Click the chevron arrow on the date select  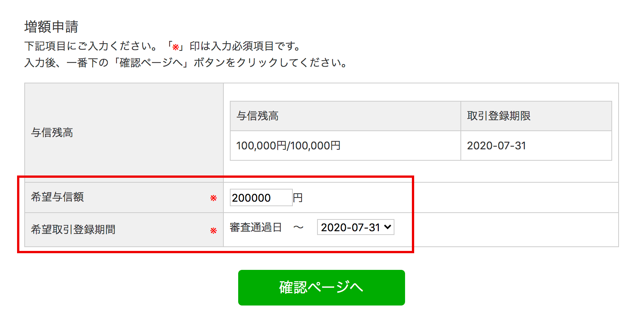pyautogui.click(x=387, y=227)
